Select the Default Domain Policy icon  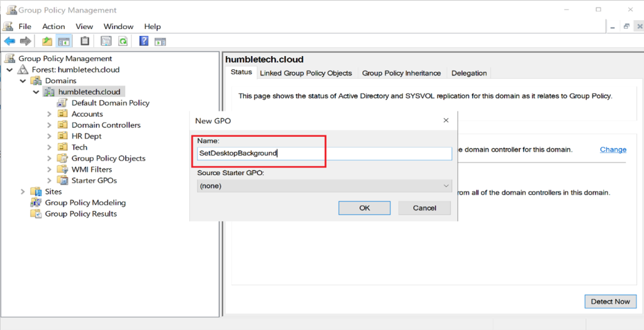62,103
